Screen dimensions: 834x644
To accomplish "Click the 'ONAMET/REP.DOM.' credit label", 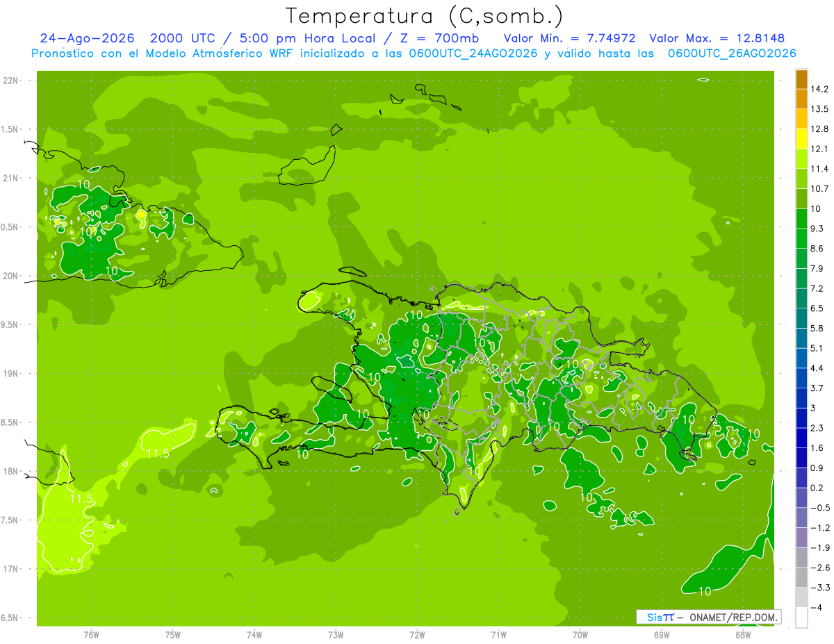I will [733, 617].
